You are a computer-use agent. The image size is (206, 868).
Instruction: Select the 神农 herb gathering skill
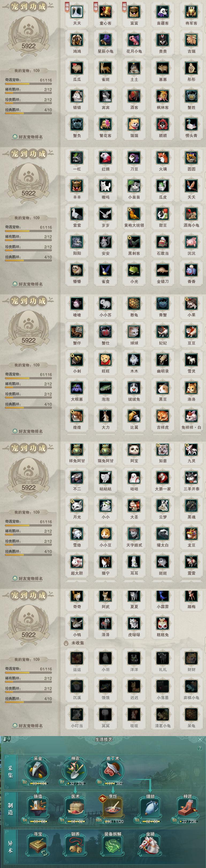point(75,771)
